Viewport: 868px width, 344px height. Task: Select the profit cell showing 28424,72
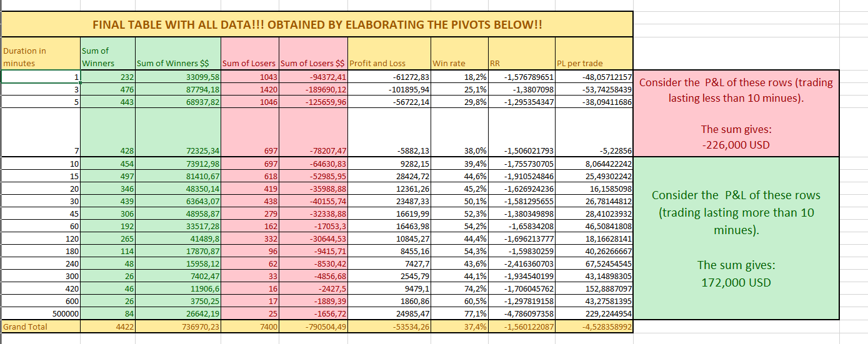point(389,176)
